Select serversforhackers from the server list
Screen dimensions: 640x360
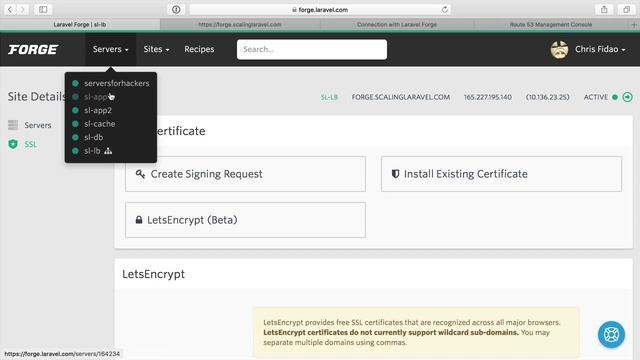pos(116,83)
